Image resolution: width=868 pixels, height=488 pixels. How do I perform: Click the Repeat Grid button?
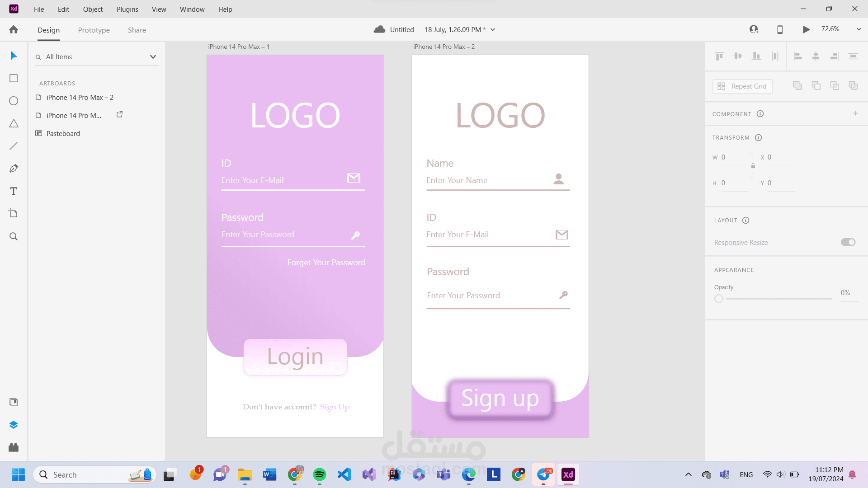pyautogui.click(x=742, y=86)
